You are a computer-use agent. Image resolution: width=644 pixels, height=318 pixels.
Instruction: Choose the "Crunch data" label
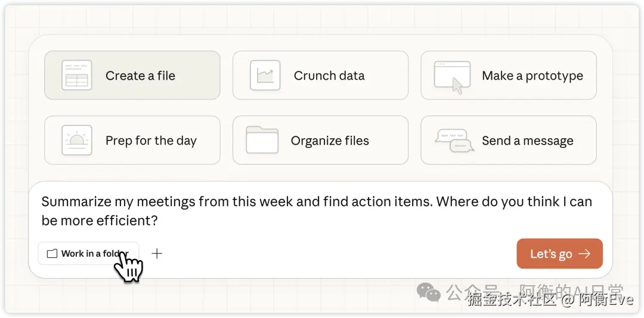329,76
